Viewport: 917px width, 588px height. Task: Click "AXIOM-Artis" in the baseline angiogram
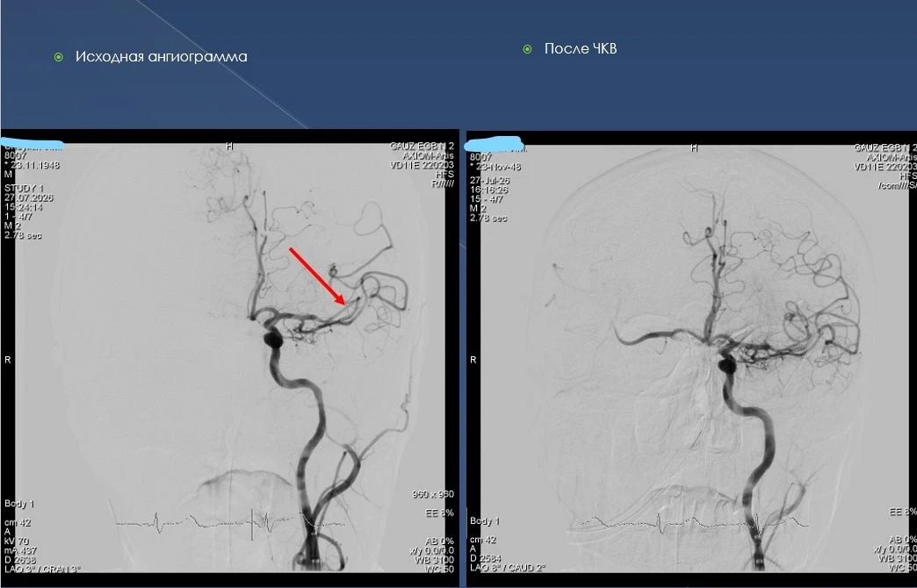click(x=428, y=156)
